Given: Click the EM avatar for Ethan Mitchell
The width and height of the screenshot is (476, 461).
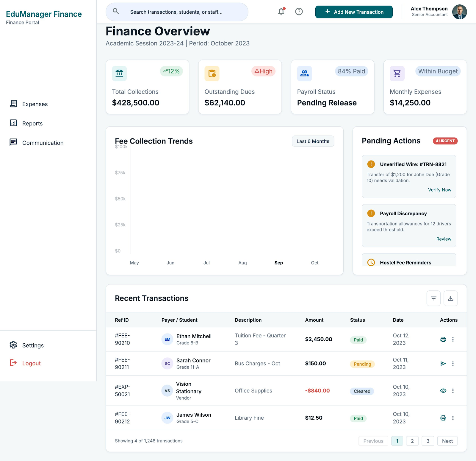Looking at the screenshot, I should click(167, 339).
